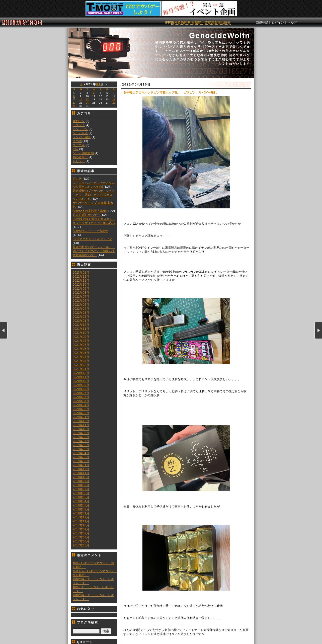Open recent article 月末日曜日サバゲー
Screen dimensions: 322x644
[86, 215]
